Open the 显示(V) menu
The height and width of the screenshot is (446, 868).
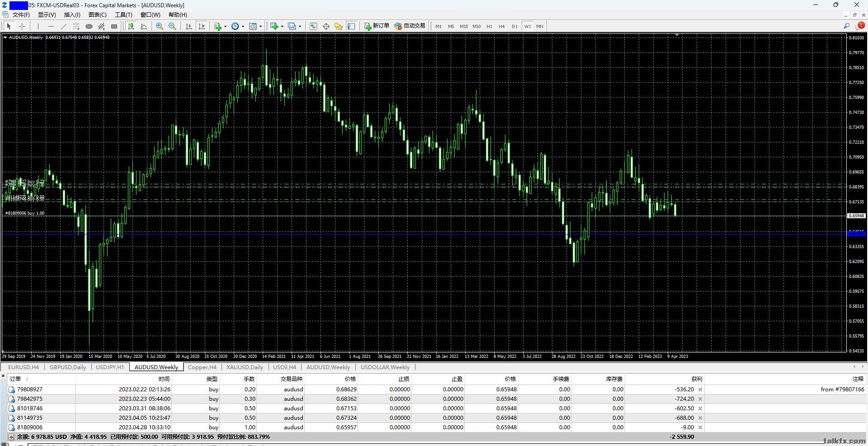click(x=47, y=14)
